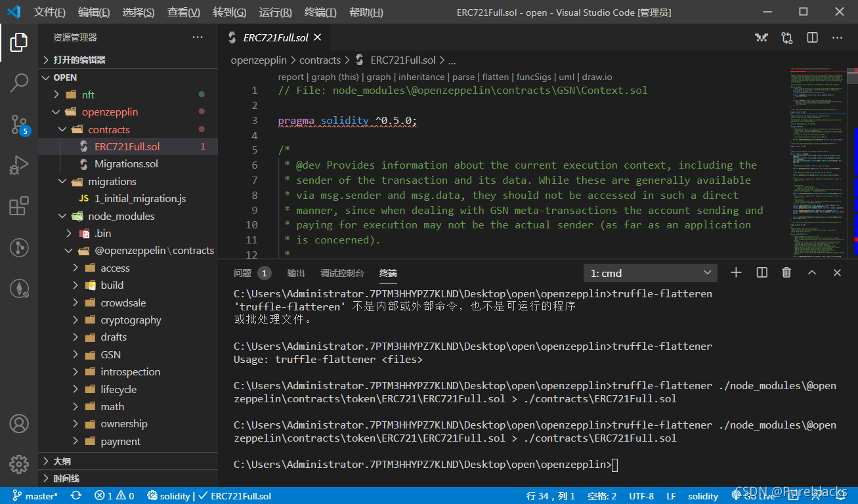The image size is (858, 504).
Task: Collapse the OPEN workspace section
Action: click(x=128, y=77)
